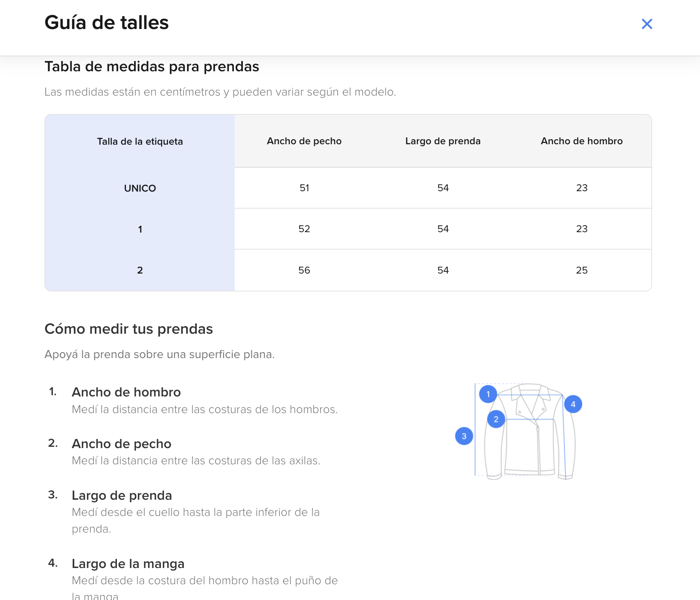Click step 4 Largo de la manga heading

click(x=128, y=564)
